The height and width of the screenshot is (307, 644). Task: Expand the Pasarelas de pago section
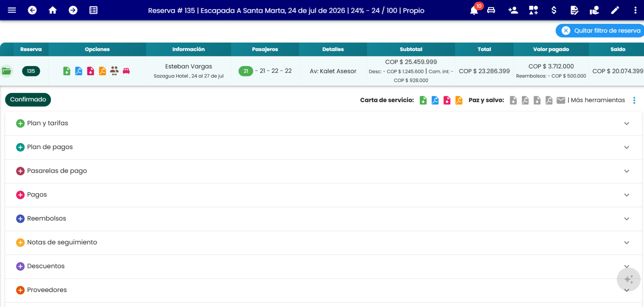[x=323, y=171]
